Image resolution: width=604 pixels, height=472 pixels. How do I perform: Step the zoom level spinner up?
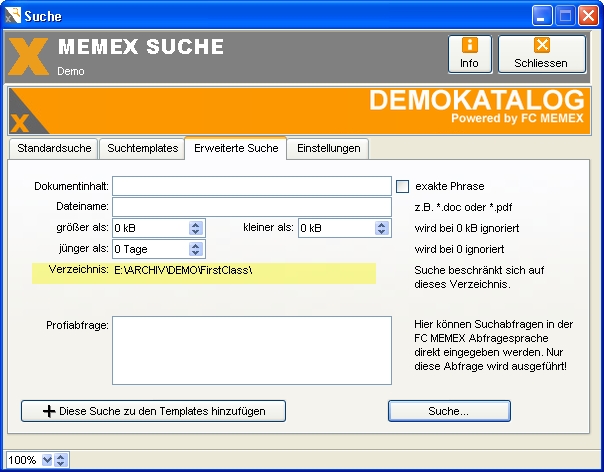click(x=61, y=457)
